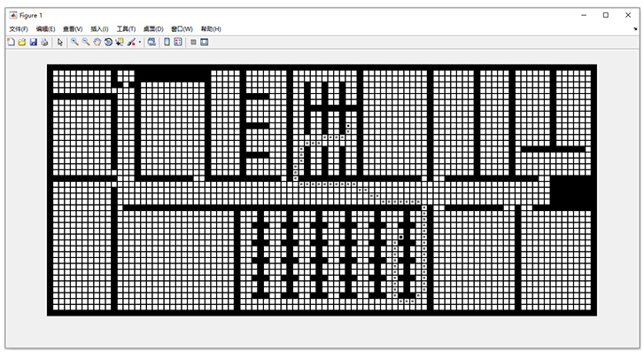Viewport: 644px width, 352px height.
Task: Toggle the Insert Legend toolbar button
Action: 178,42
